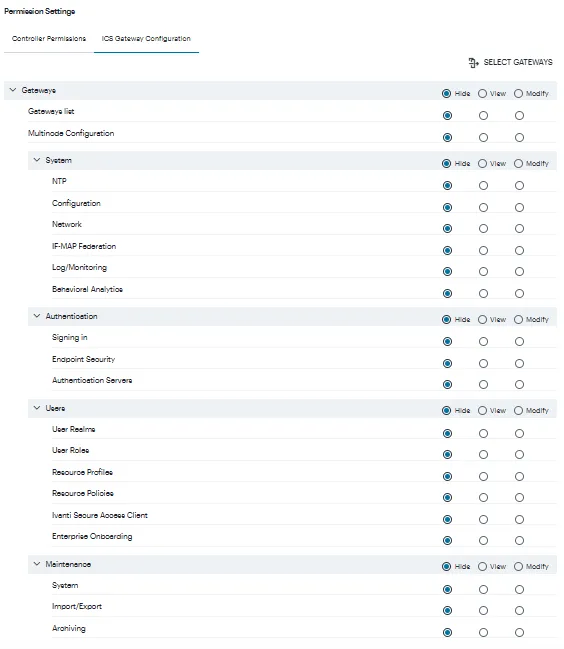Select Hide for User Roles row

447,454
